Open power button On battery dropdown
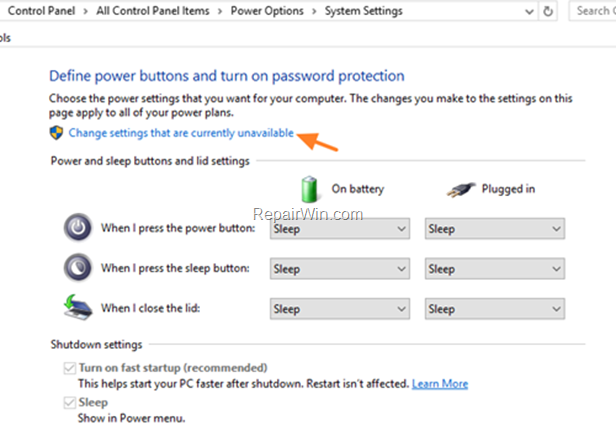Image resolution: width=616 pixels, height=431 pixels. click(x=340, y=229)
